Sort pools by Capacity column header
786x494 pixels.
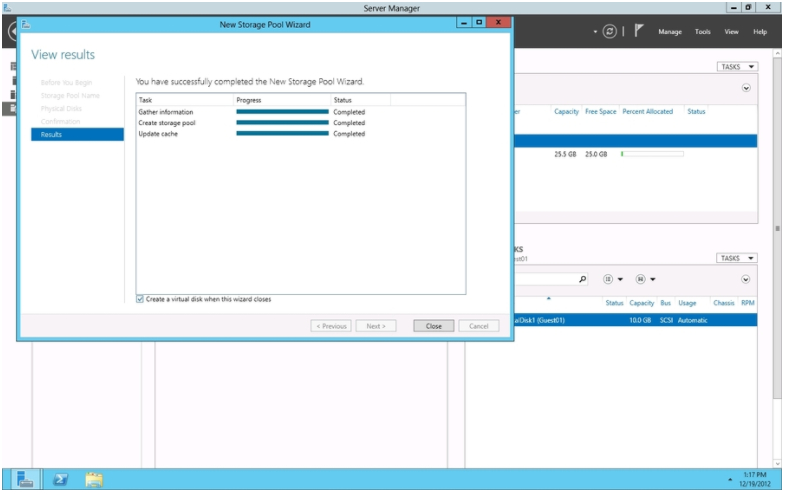pyautogui.click(x=566, y=111)
